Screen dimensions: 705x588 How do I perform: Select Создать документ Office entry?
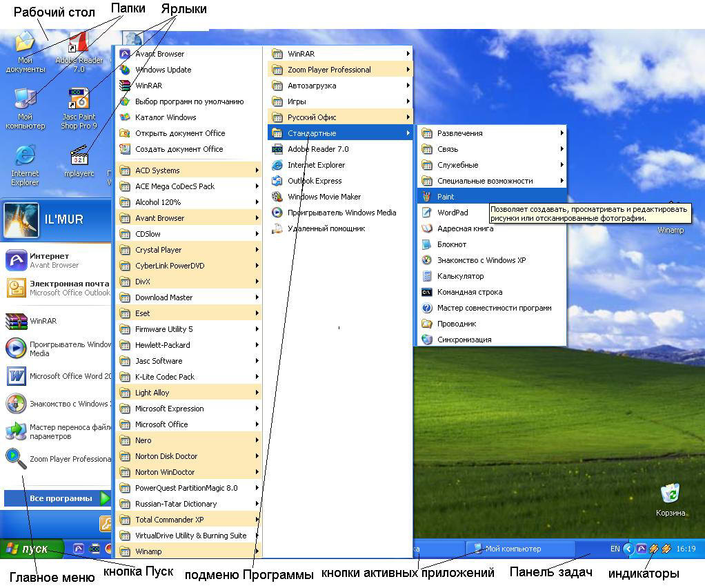(x=189, y=149)
